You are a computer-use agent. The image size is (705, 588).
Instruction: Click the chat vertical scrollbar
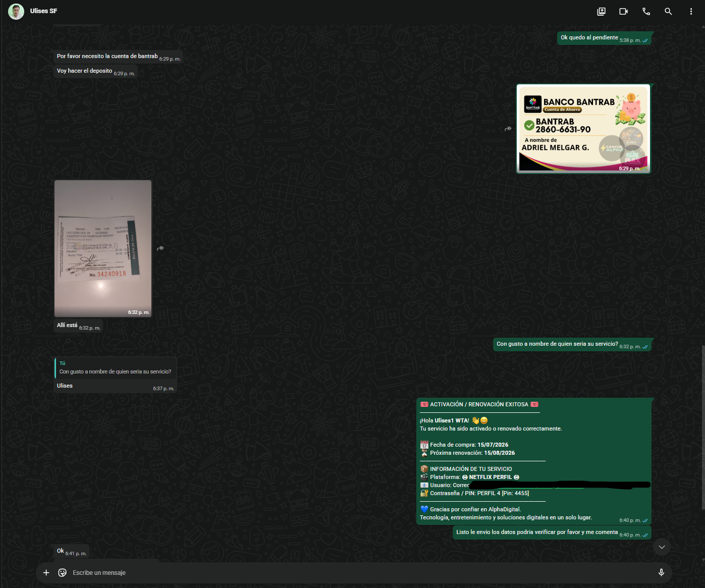pyautogui.click(x=702, y=427)
